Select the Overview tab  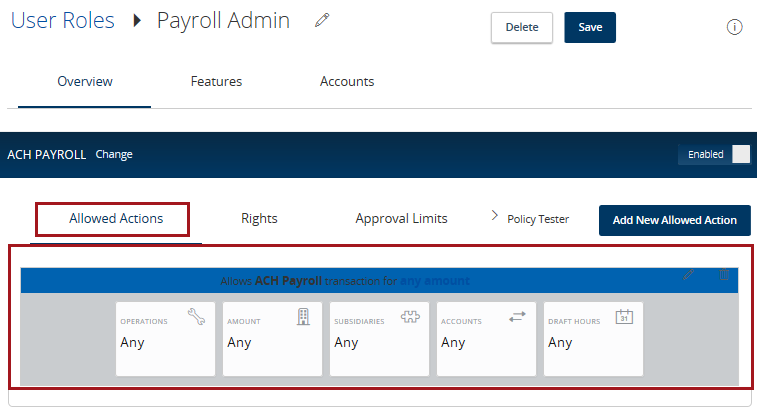(x=85, y=82)
